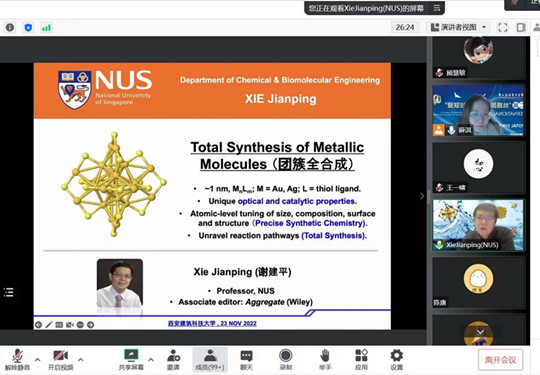The height and width of the screenshot is (375, 540).
Task: Open the apps icon
Action: [361, 360]
